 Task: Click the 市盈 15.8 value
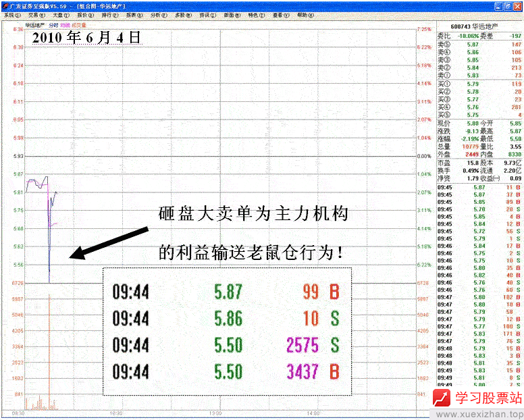click(473, 163)
